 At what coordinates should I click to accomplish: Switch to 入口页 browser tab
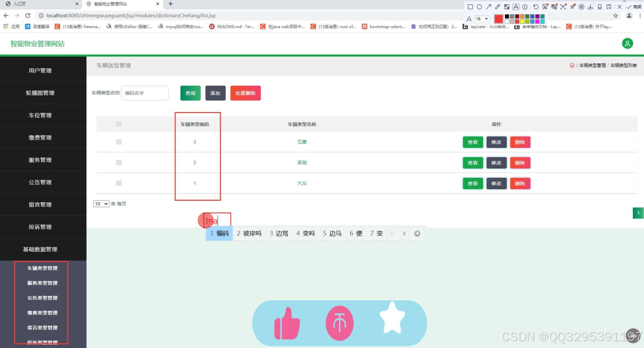click(x=41, y=4)
